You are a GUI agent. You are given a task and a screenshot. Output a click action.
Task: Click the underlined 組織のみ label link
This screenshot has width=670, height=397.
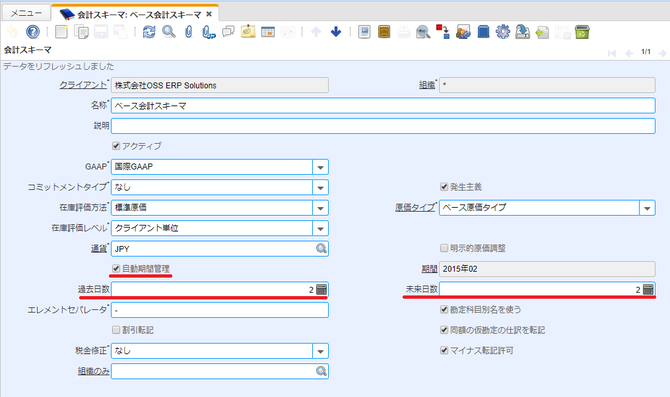pyautogui.click(x=94, y=371)
